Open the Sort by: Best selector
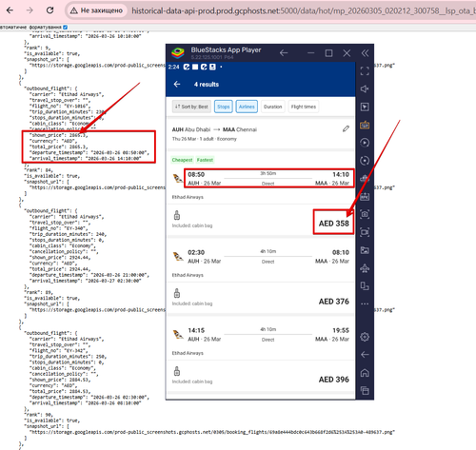 coord(191,107)
